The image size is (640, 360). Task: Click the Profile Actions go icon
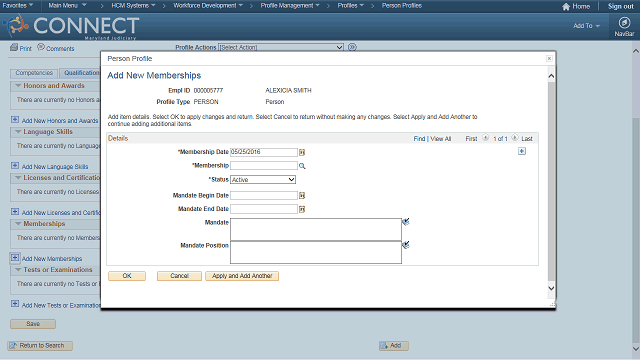(x=352, y=47)
